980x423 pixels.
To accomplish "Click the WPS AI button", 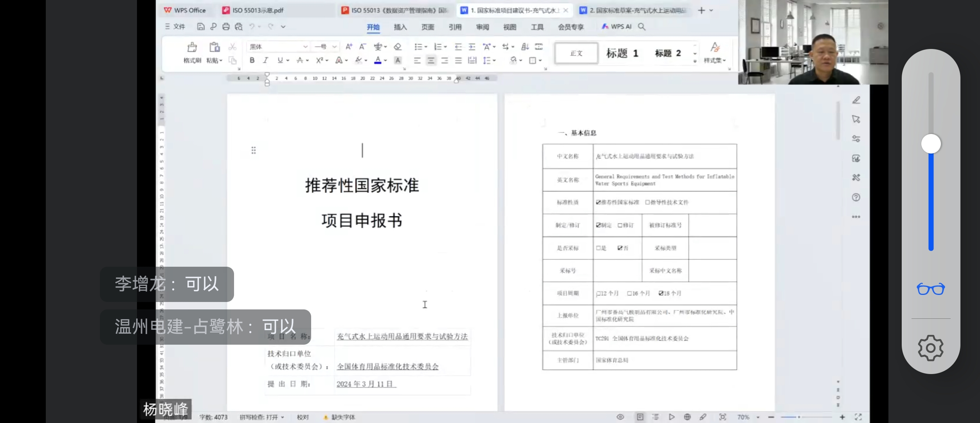I will pos(616,26).
